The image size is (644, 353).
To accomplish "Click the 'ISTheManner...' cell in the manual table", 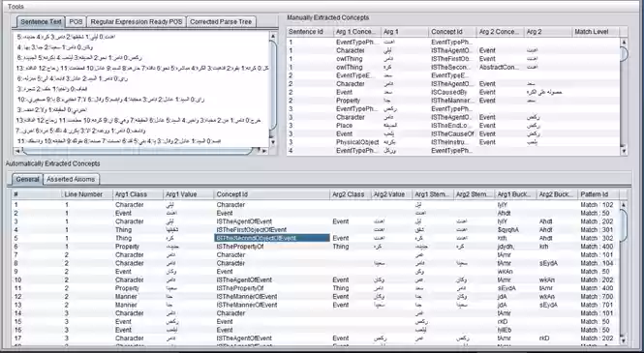I will coord(452,101).
